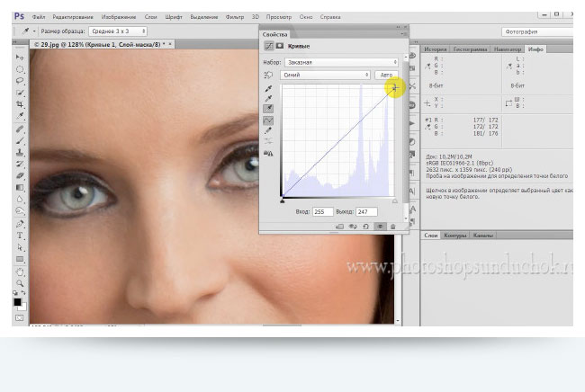Click the on-image adjustment hand tool
Image resolution: width=585 pixels, height=392 pixels.
(268, 76)
